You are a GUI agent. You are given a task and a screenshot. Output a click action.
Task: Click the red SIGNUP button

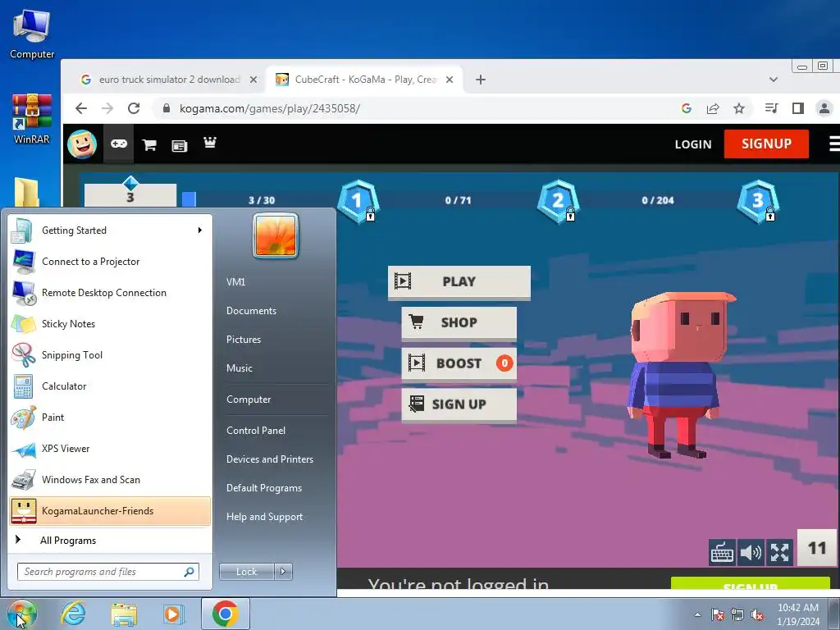point(766,144)
